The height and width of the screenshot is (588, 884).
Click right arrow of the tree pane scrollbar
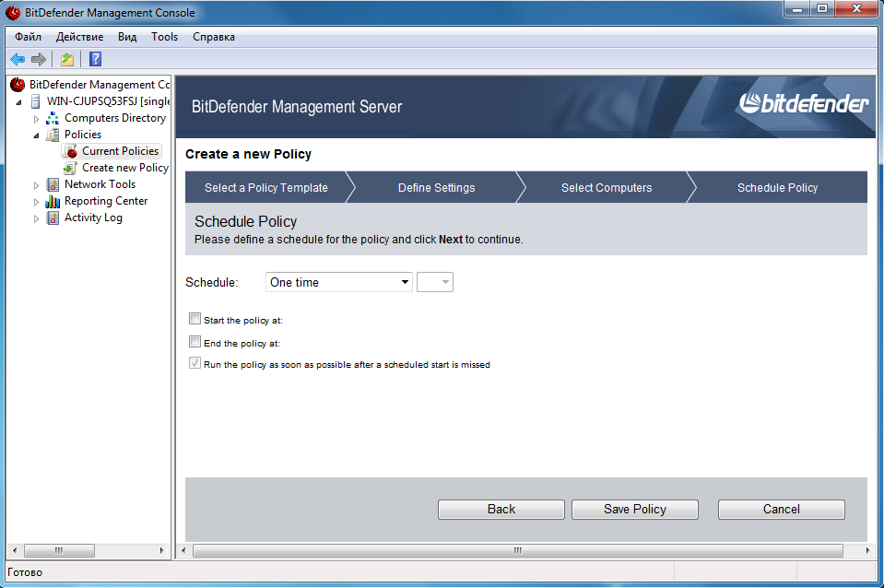point(162,550)
